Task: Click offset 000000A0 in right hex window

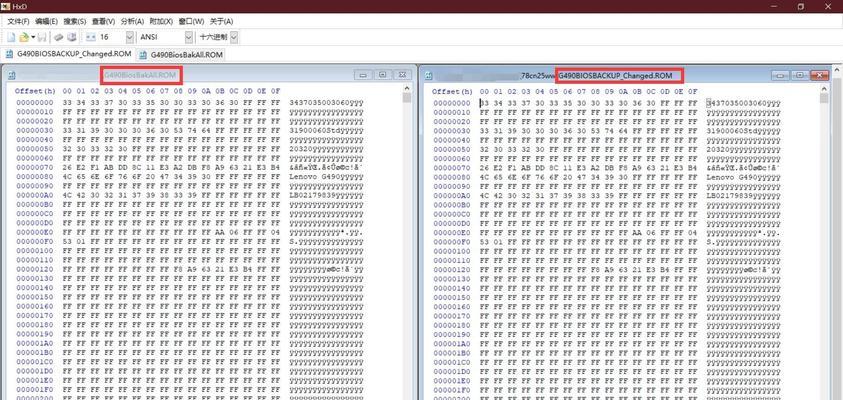Action: pyautogui.click(x=452, y=195)
